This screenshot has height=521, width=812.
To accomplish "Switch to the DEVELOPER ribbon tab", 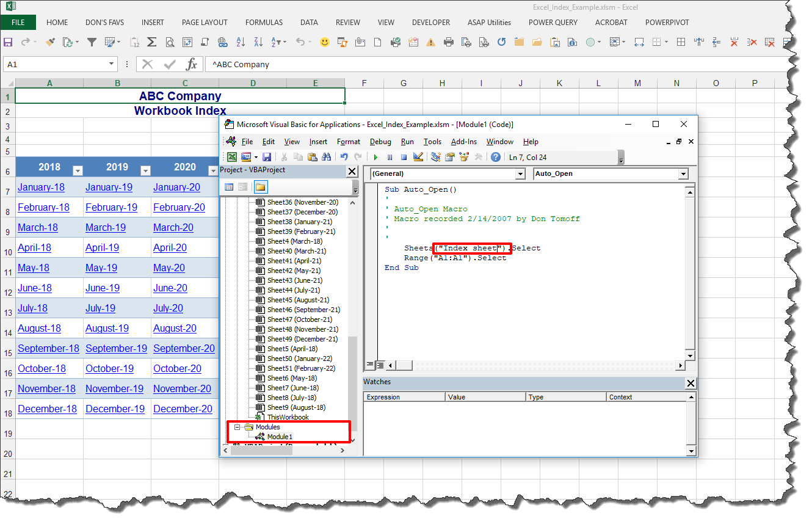I will click(x=431, y=23).
